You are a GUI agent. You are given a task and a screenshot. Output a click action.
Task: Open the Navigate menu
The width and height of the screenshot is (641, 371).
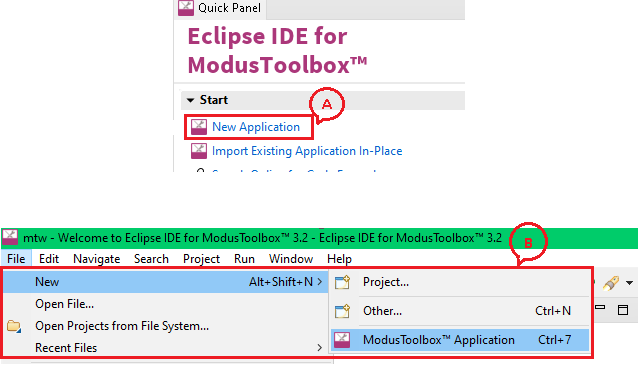96,259
